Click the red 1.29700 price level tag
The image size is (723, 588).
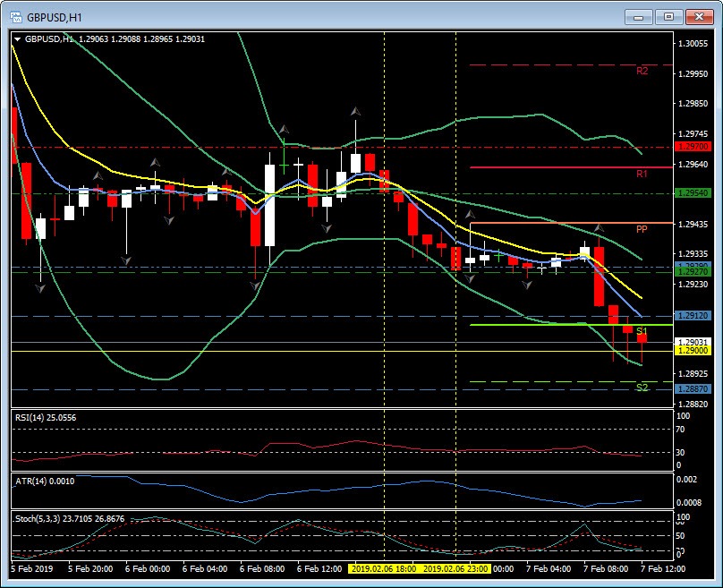(x=693, y=146)
